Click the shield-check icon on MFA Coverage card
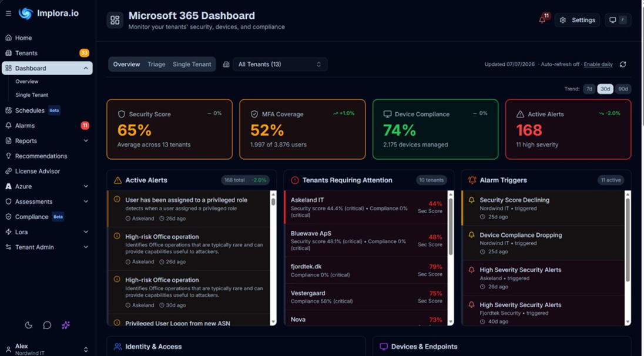This screenshot has width=644, height=356. click(254, 114)
